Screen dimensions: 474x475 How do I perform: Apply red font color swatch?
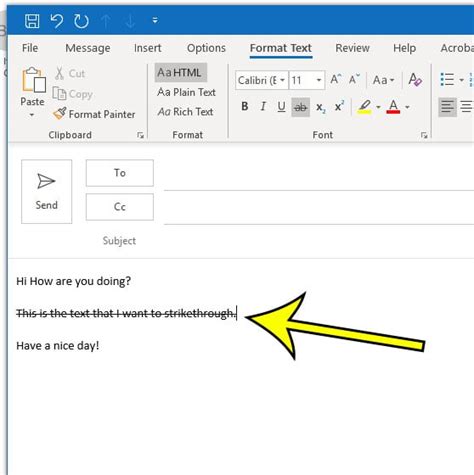393,107
